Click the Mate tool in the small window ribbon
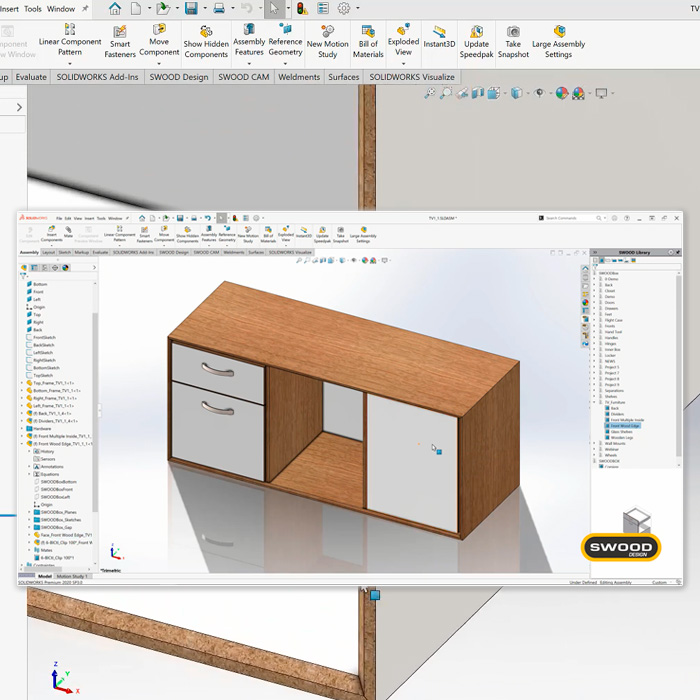The height and width of the screenshot is (700, 700). click(x=68, y=232)
